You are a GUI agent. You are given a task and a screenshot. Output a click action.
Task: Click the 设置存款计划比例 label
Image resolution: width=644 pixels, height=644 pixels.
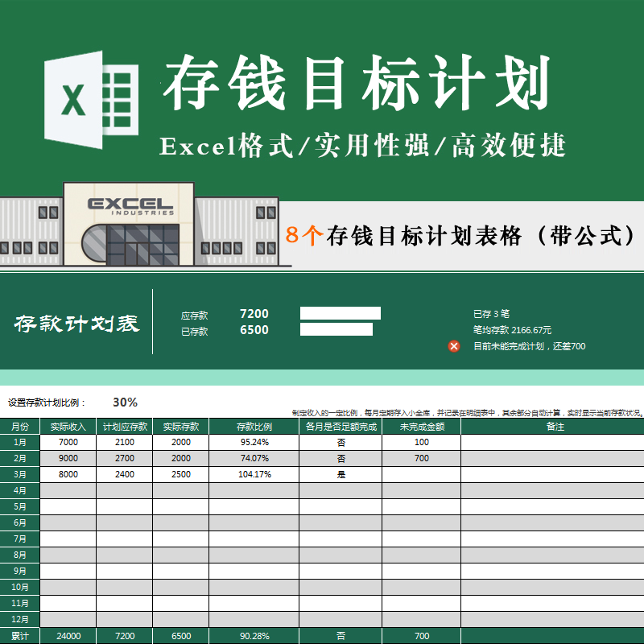tap(47, 402)
